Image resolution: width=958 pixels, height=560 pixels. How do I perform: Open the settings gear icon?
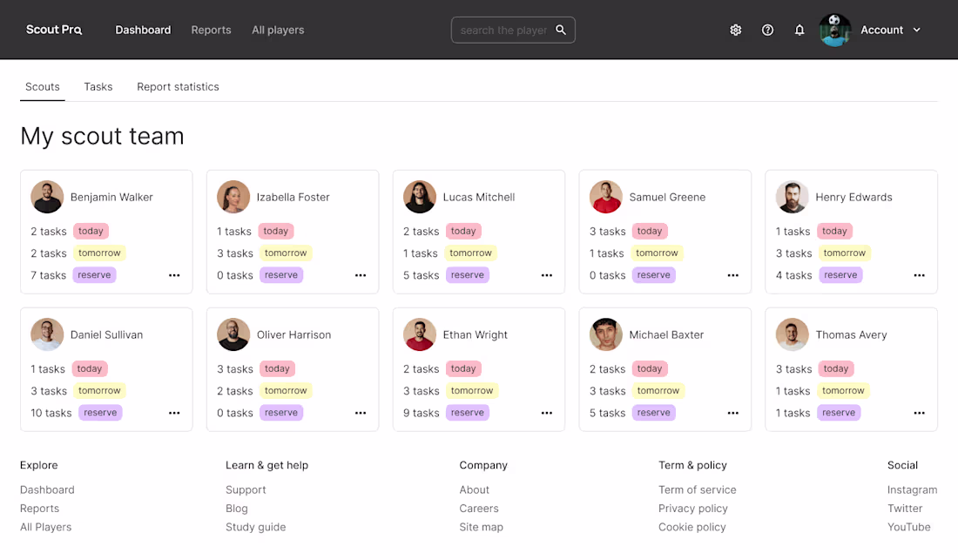[x=736, y=30]
